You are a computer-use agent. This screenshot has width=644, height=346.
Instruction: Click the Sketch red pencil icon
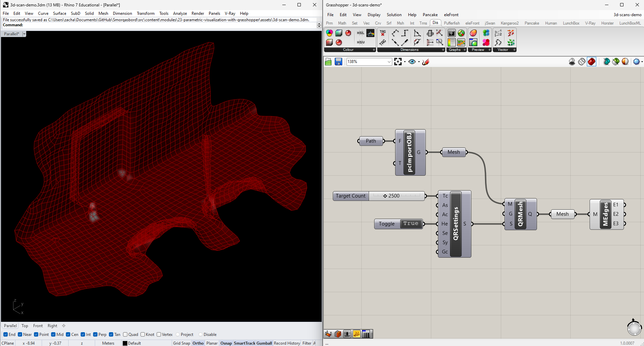(426, 62)
